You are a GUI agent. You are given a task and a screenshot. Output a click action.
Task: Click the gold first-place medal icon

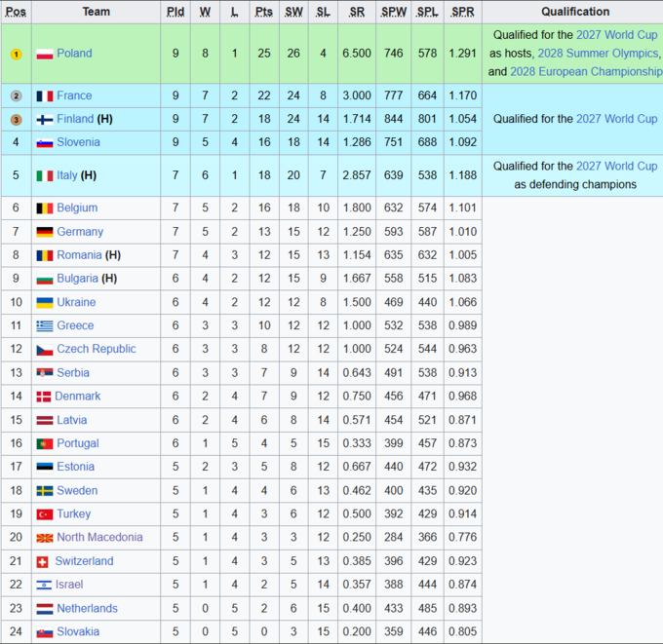pos(16,55)
